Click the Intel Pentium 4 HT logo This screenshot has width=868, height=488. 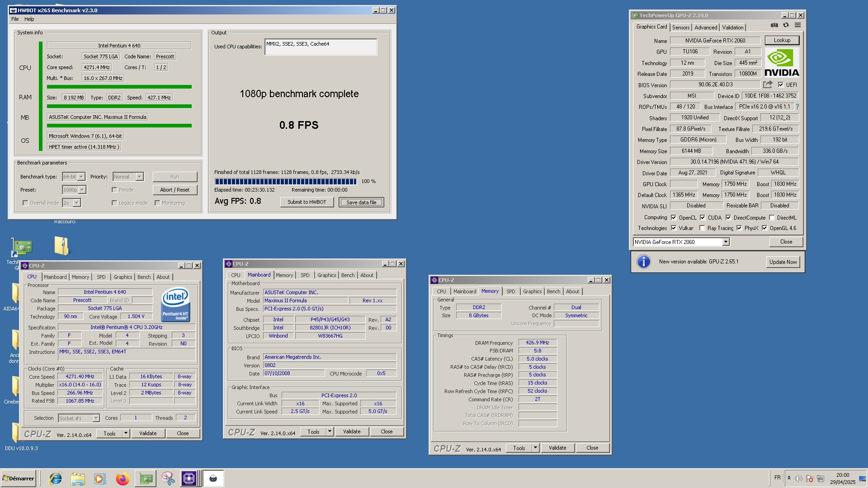175,305
